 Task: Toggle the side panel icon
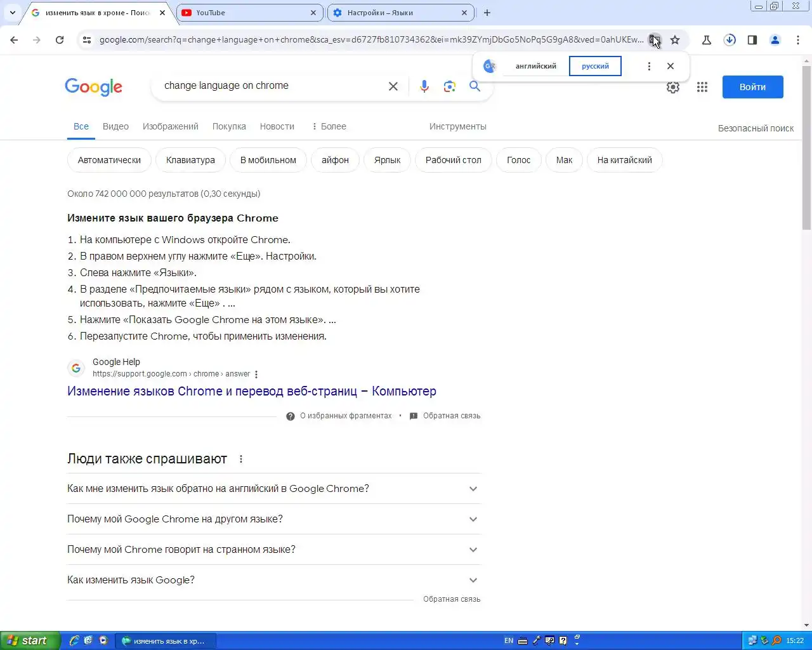point(752,40)
